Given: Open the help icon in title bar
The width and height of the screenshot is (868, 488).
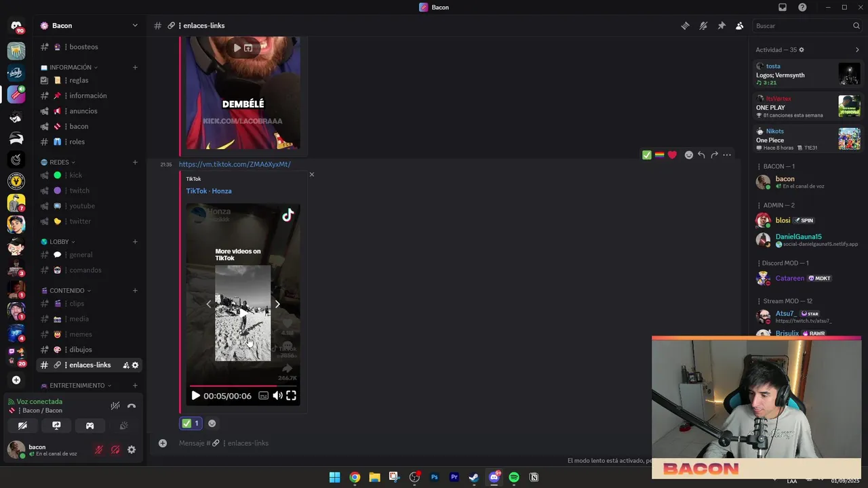Looking at the screenshot, I should (x=802, y=7).
